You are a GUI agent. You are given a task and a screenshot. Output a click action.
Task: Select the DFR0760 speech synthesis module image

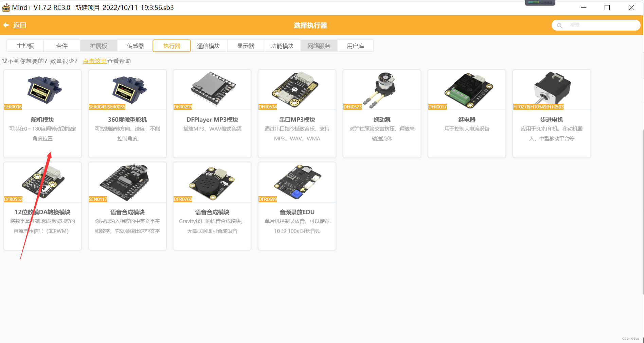pos(212,183)
